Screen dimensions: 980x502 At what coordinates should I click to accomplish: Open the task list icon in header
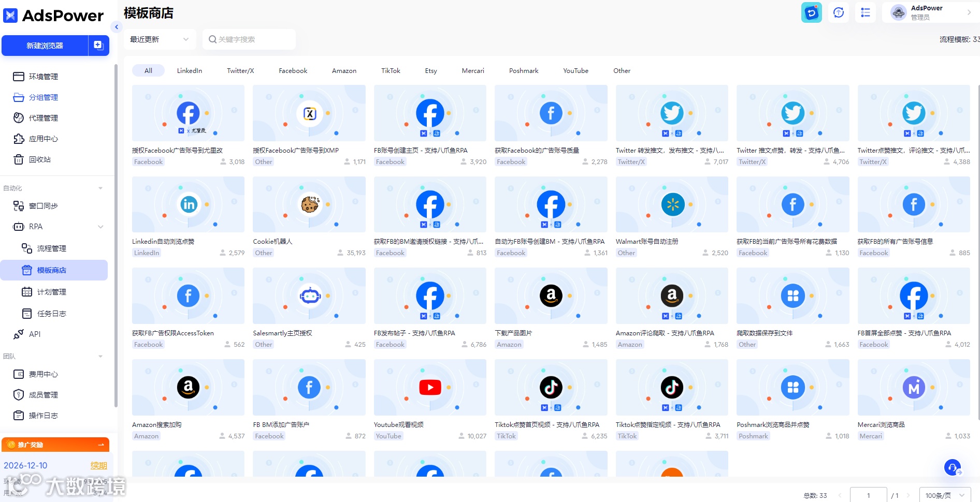[866, 12]
